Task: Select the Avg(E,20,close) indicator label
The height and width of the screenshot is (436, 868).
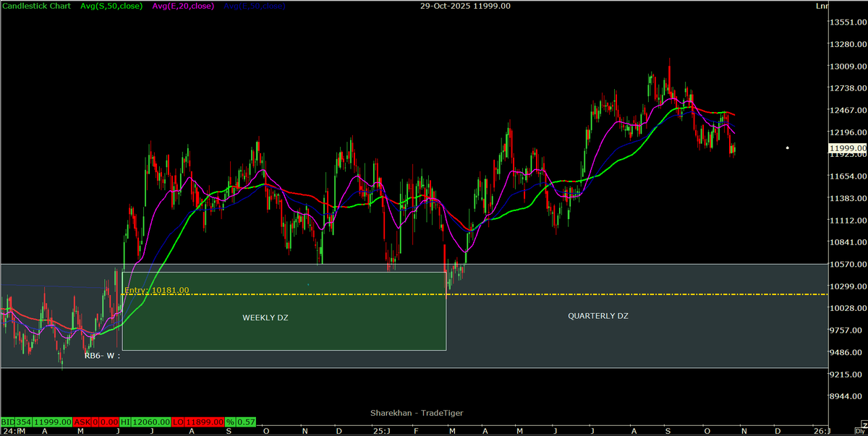Action: point(182,6)
